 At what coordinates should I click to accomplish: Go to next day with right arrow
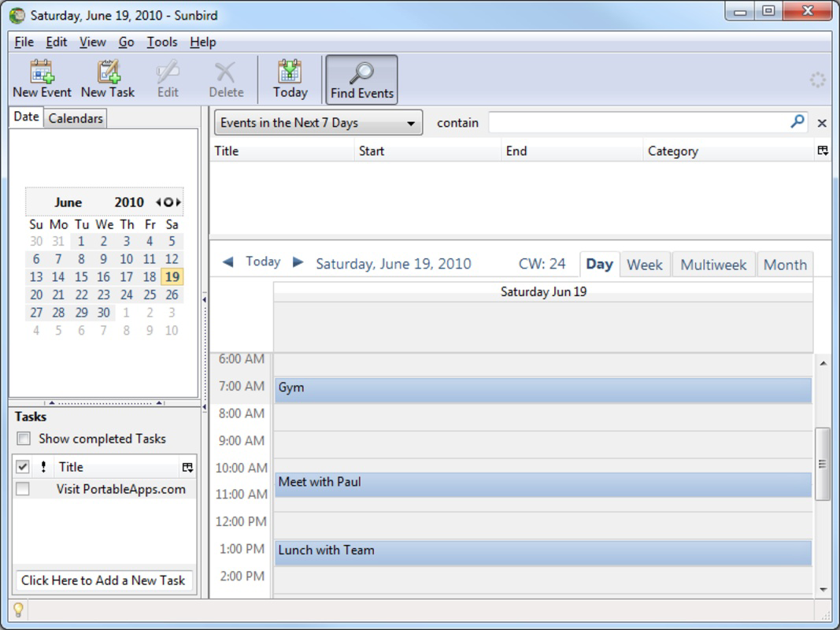298,262
